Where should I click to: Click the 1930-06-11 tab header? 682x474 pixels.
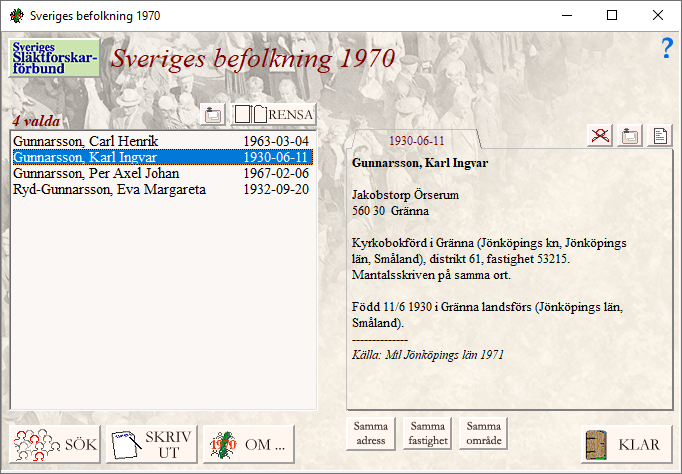[x=417, y=140]
